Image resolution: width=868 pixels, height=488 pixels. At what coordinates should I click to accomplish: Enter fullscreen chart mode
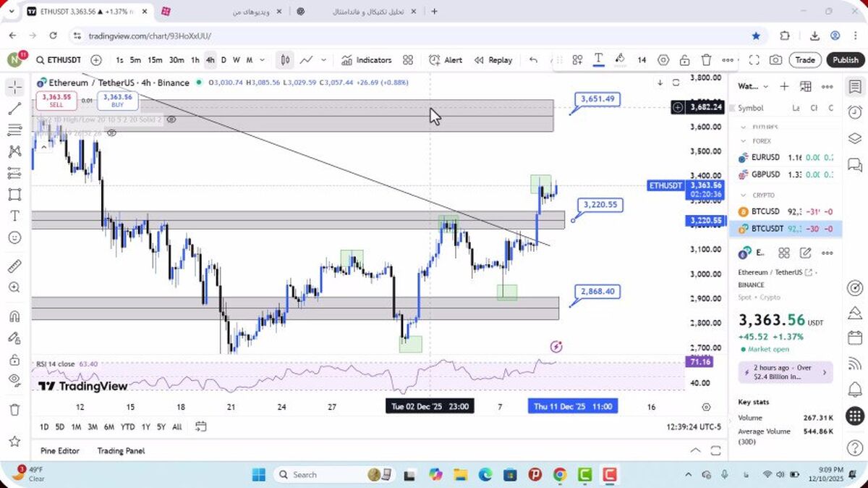click(x=754, y=60)
